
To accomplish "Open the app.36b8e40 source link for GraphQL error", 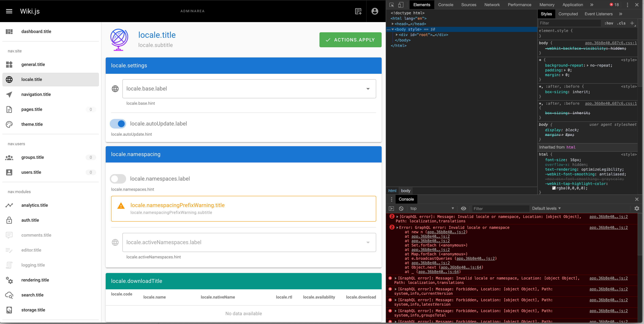I will (x=608, y=217).
